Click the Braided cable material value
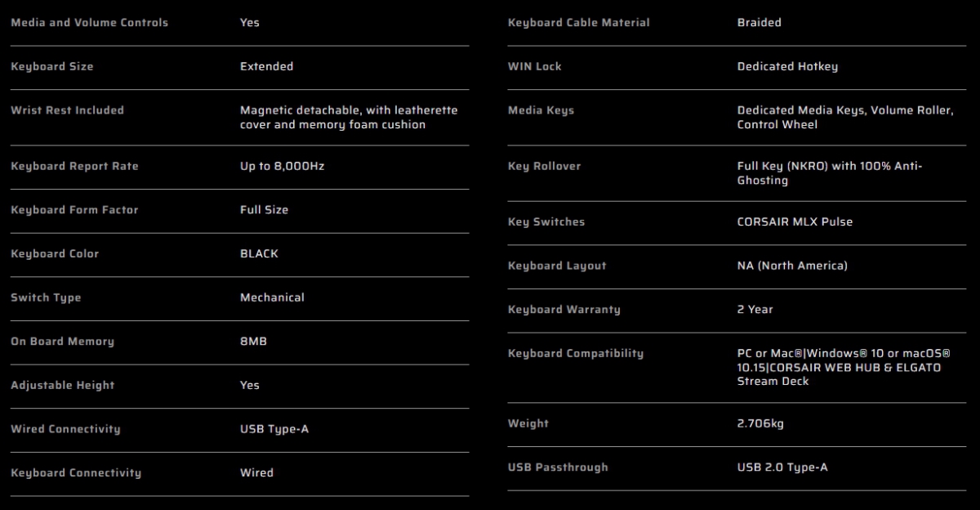 759,23
